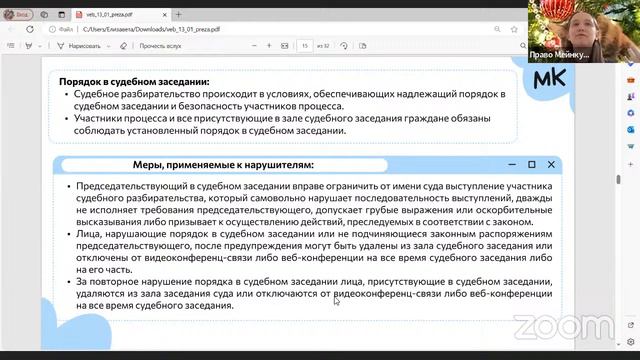
Task: Close the veb_13_01_preza.pdf tab
Action: tap(164, 15)
